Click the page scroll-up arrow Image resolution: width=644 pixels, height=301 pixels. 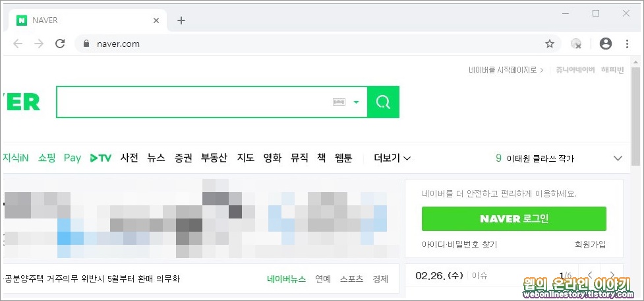pos(637,63)
